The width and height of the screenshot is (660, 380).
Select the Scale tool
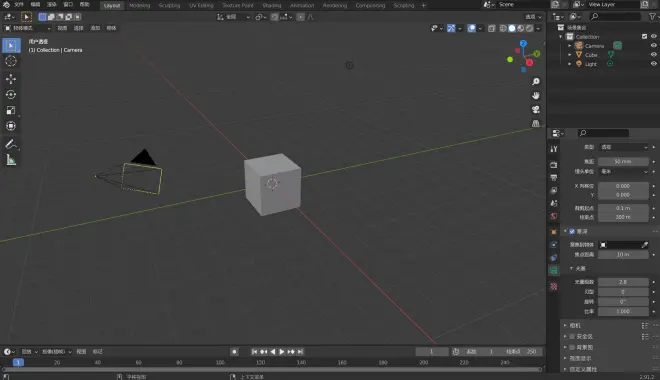(11, 110)
